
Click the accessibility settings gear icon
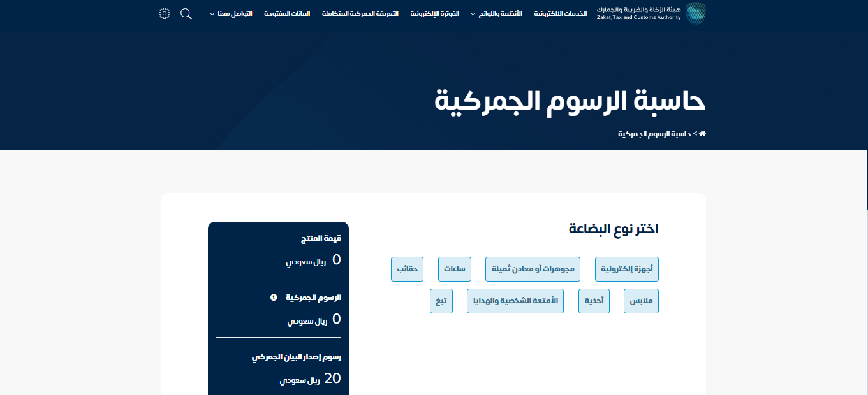(164, 13)
